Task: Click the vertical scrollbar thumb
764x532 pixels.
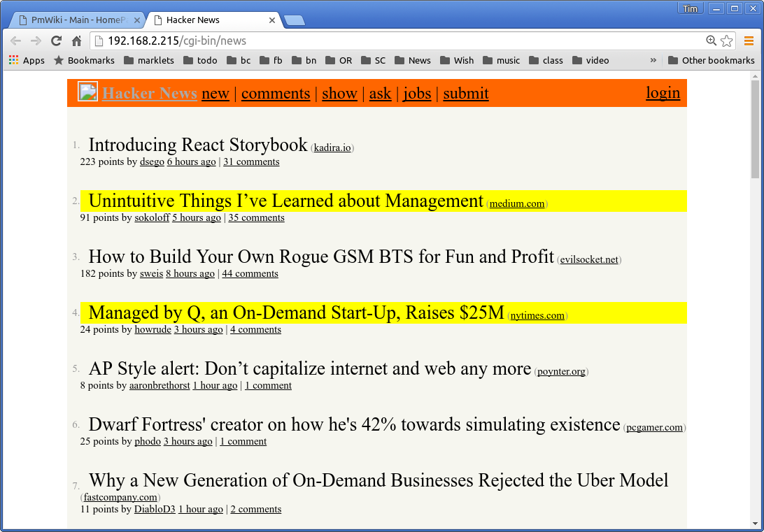Action: [x=755, y=129]
